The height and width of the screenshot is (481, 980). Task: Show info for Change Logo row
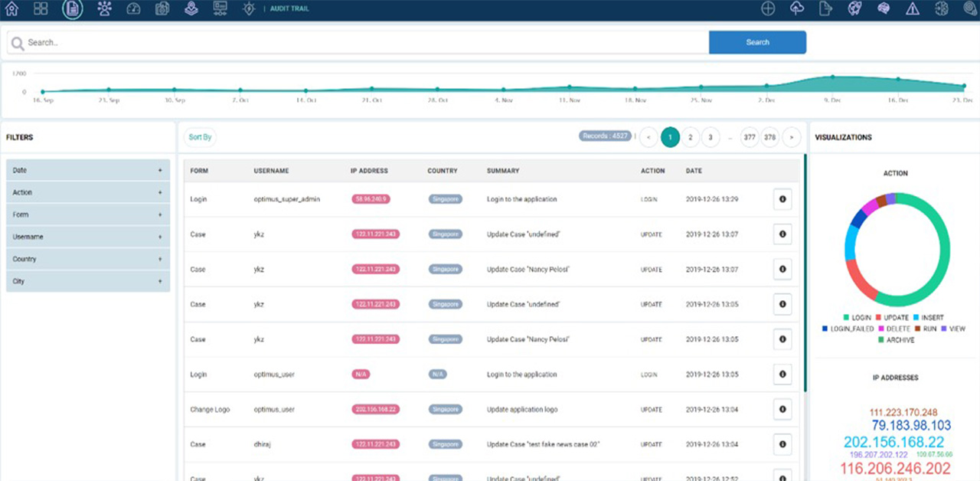[782, 409]
